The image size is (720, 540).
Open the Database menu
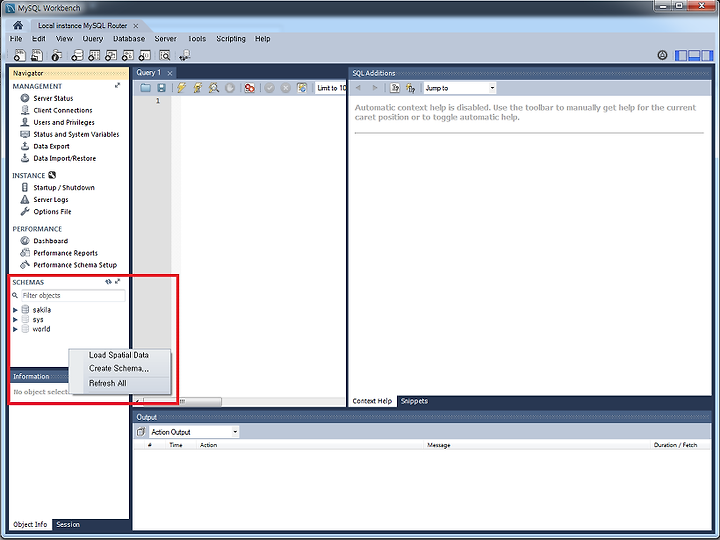point(129,39)
